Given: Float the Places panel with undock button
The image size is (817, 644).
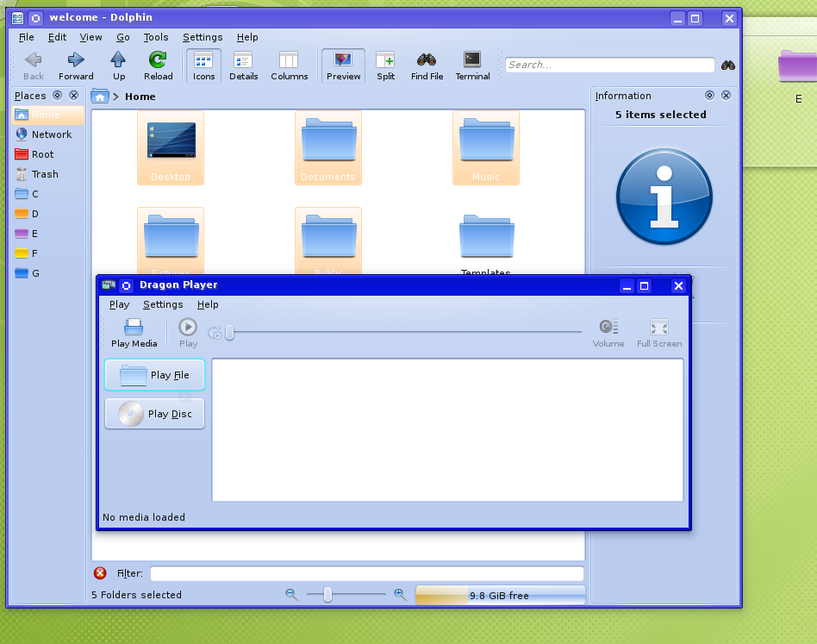Looking at the screenshot, I should tap(58, 96).
